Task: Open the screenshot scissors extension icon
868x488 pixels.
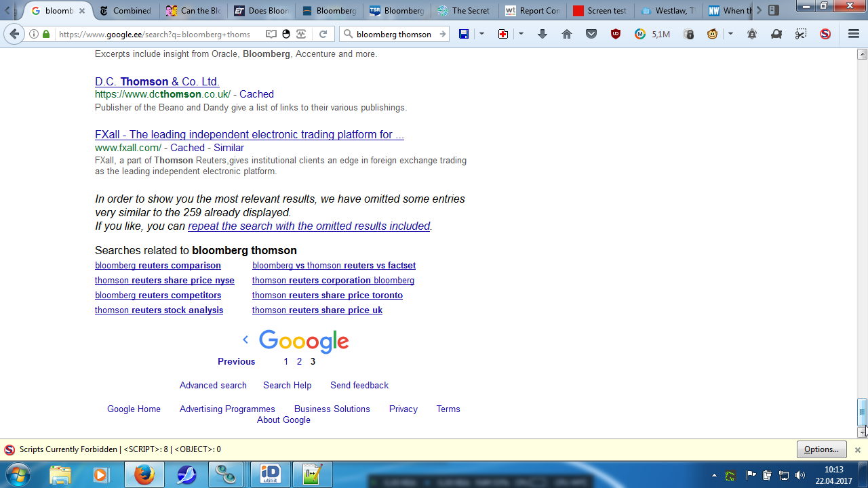Action: click(x=801, y=34)
